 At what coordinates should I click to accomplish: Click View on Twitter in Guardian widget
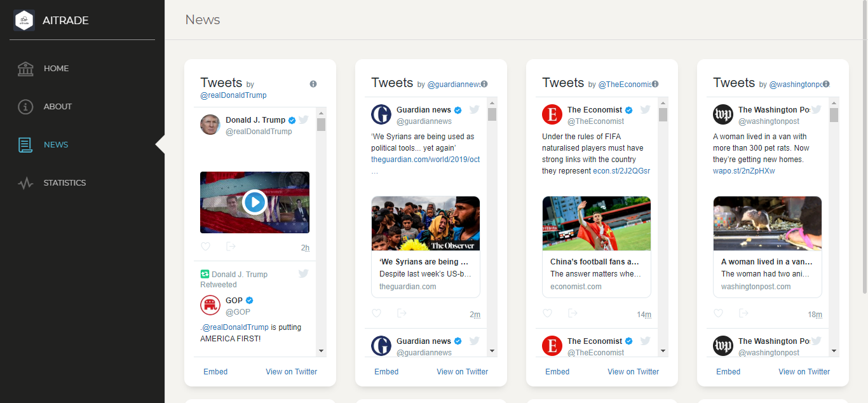[x=462, y=372]
